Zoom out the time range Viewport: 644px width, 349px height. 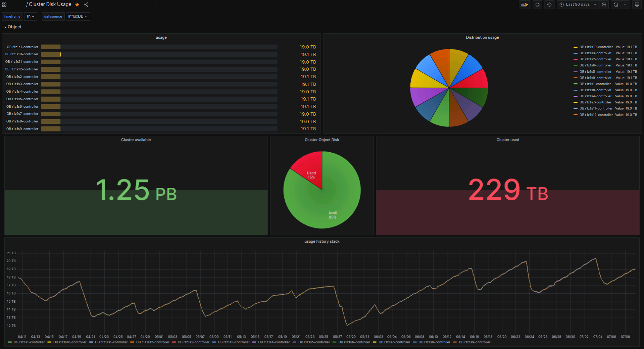(604, 5)
